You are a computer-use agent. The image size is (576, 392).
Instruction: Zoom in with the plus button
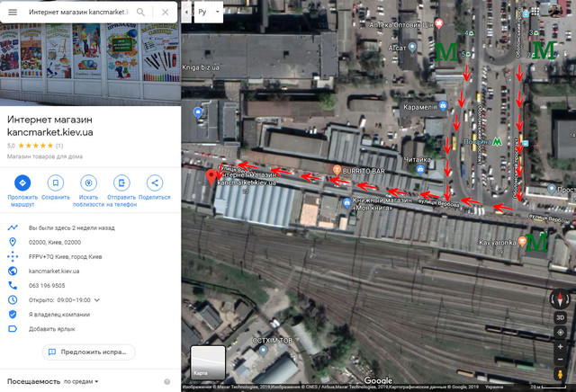pos(560,347)
